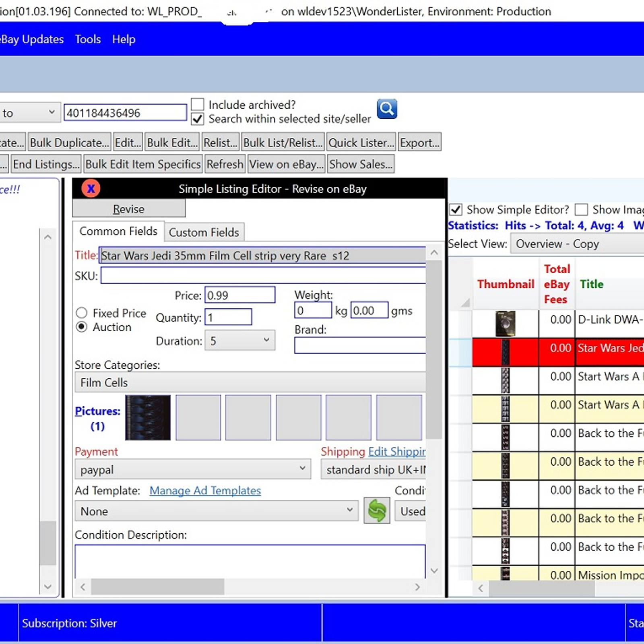
Task: Switch to the Common Fields tab
Action: (118, 231)
